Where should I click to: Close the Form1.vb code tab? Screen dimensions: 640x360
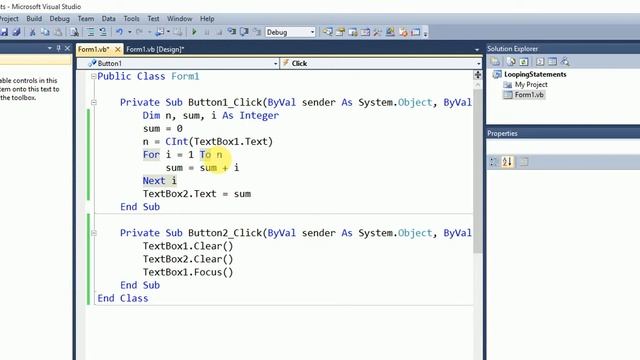(118, 49)
